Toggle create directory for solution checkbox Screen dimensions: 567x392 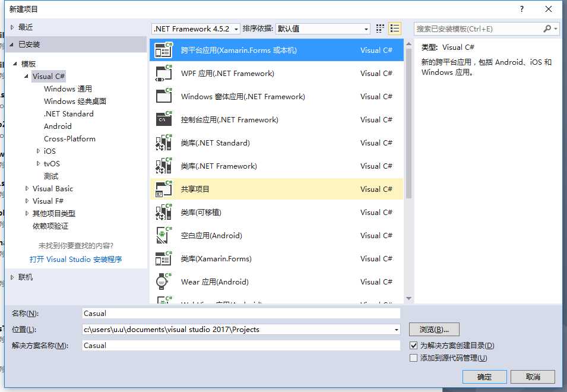(414, 345)
